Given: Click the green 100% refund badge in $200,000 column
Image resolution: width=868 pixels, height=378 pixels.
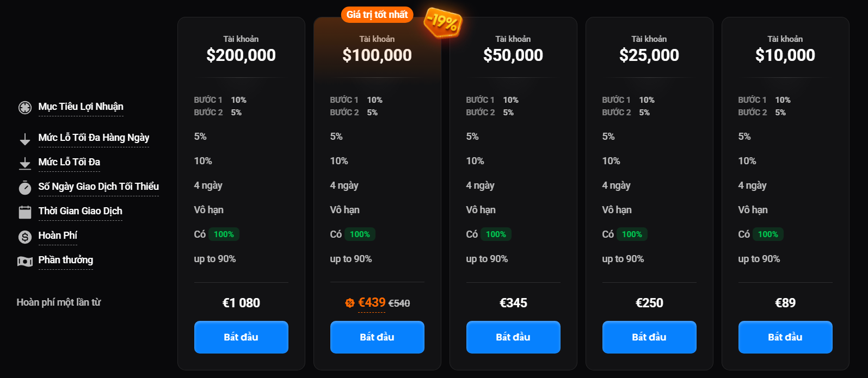Looking at the screenshot, I should 224,234.
